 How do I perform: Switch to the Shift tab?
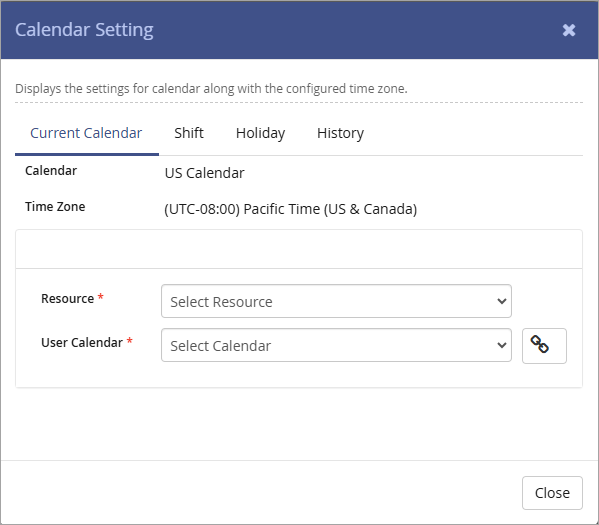click(189, 133)
